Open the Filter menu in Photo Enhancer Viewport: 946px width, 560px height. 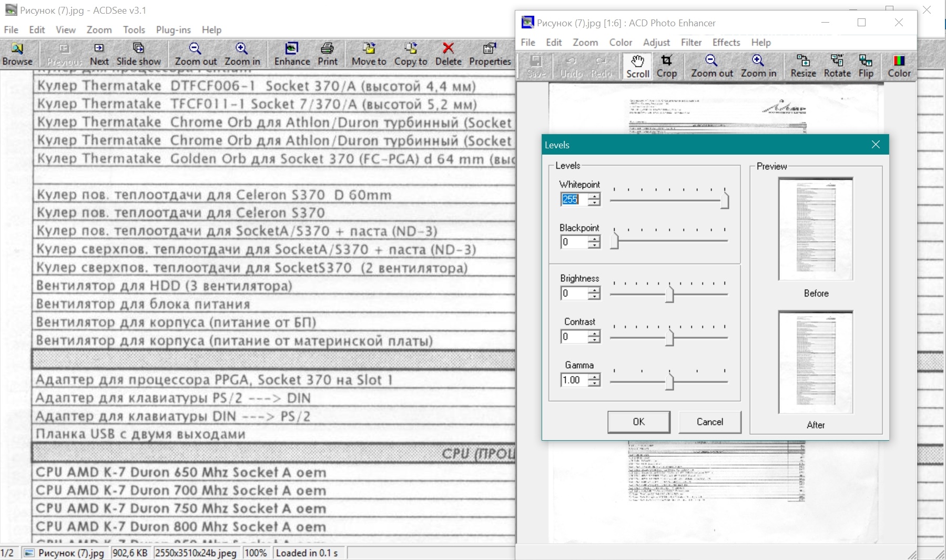[691, 43]
